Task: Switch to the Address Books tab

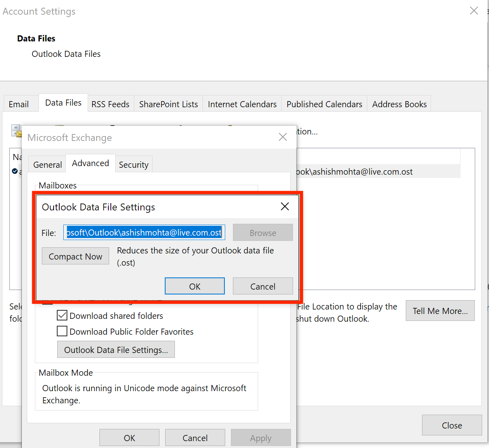Action: point(399,104)
